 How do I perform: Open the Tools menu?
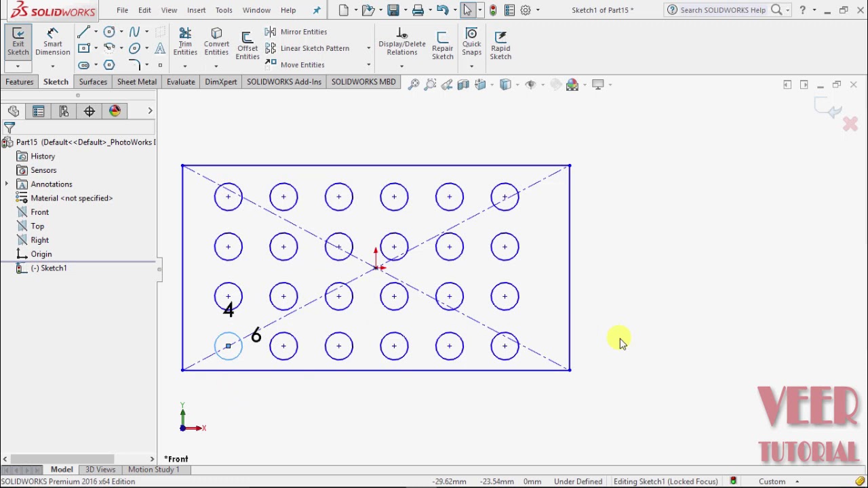(224, 10)
